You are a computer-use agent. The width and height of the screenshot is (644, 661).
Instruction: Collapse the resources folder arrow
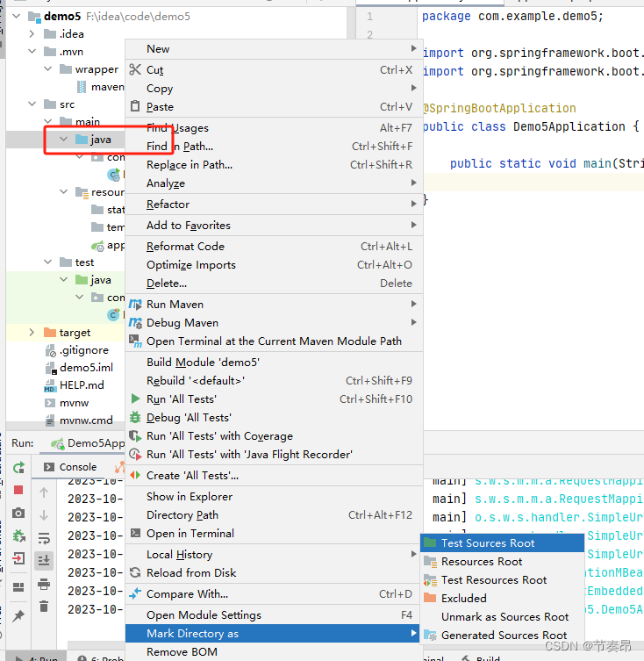pyautogui.click(x=64, y=192)
